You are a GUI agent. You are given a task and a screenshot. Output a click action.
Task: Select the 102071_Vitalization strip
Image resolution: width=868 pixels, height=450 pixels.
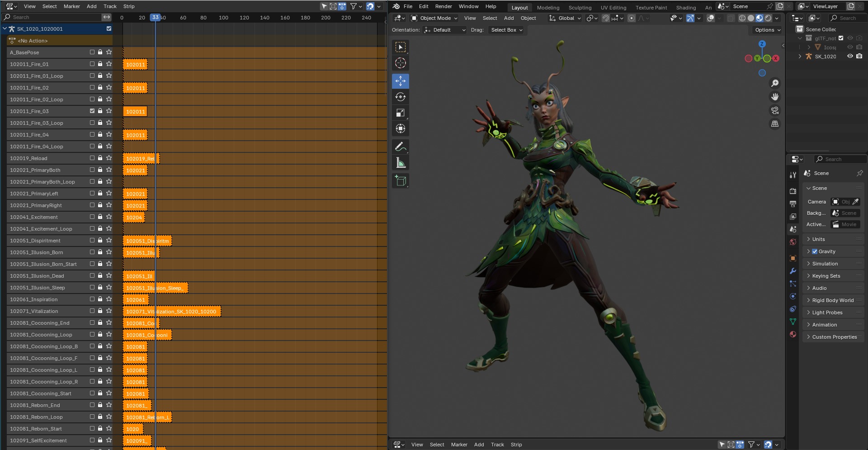(172, 311)
